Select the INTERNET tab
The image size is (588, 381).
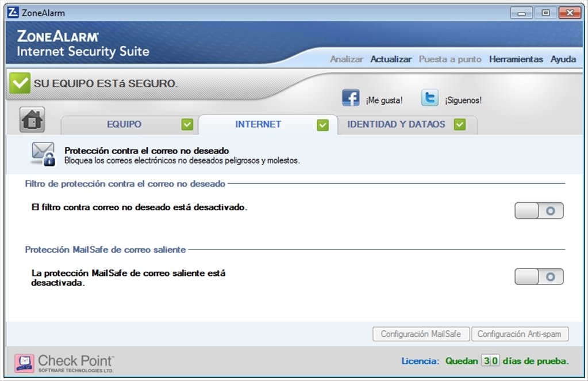(268, 125)
